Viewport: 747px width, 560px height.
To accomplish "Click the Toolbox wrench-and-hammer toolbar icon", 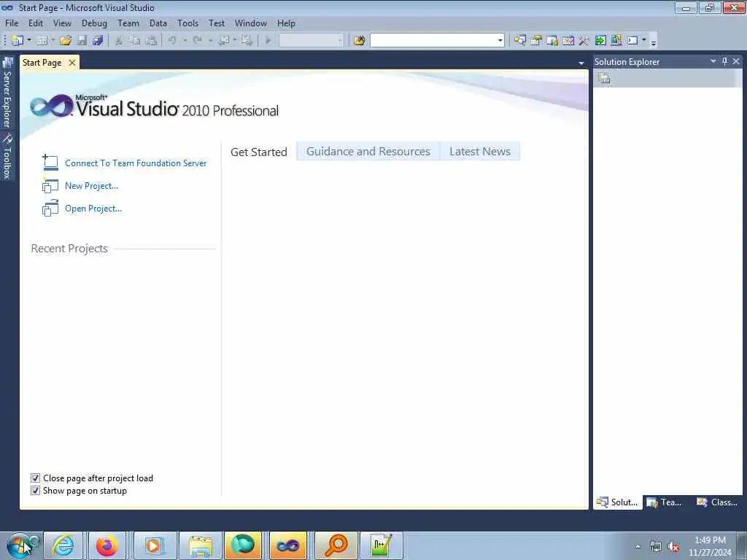I will [584, 41].
